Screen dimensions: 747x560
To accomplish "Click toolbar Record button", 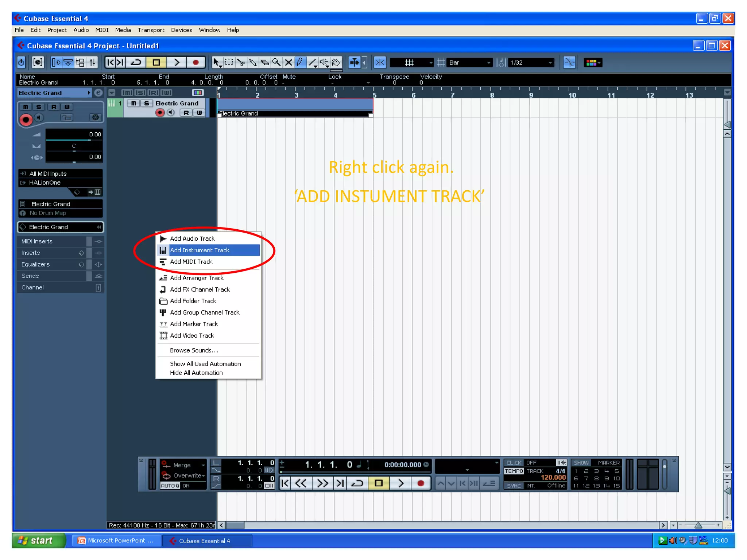I will 196,63.
